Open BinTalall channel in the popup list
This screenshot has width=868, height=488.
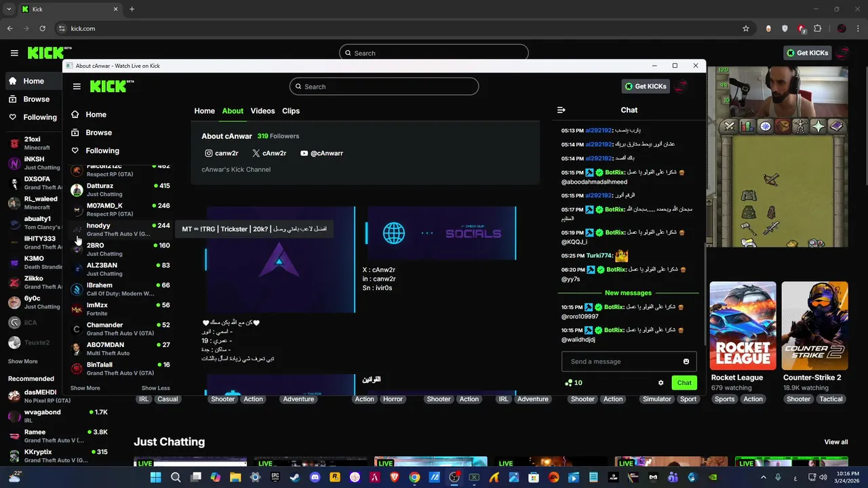(121, 369)
